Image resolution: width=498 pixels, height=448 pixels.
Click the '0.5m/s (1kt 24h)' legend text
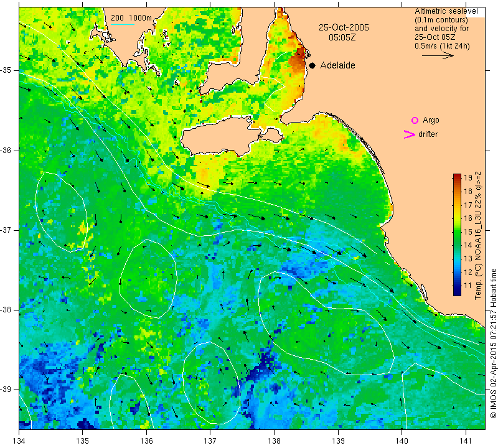(442, 45)
